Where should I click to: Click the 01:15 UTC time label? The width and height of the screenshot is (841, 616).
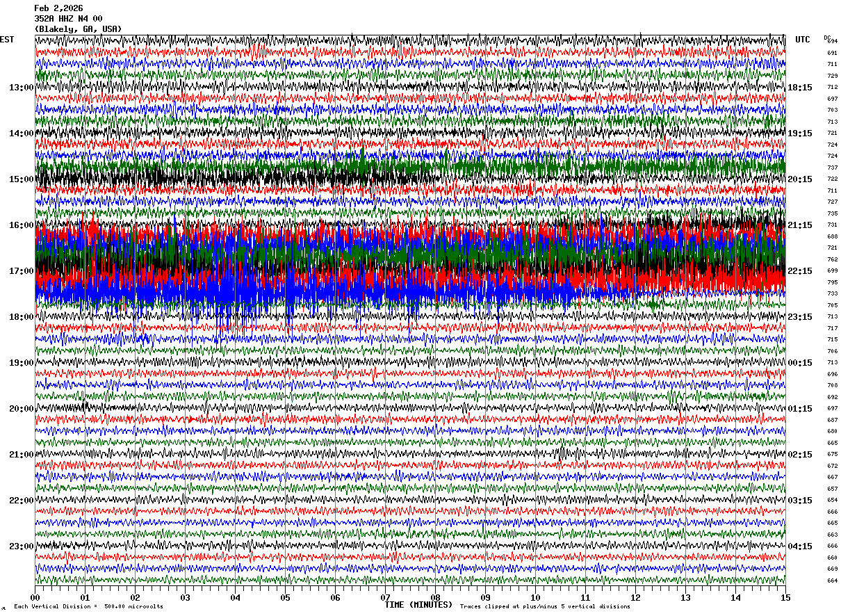[800, 409]
